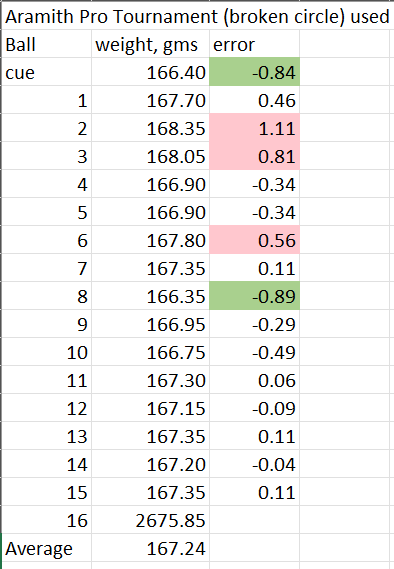Click the 'Average' label cell
The height and width of the screenshot is (569, 394).
tap(46, 548)
